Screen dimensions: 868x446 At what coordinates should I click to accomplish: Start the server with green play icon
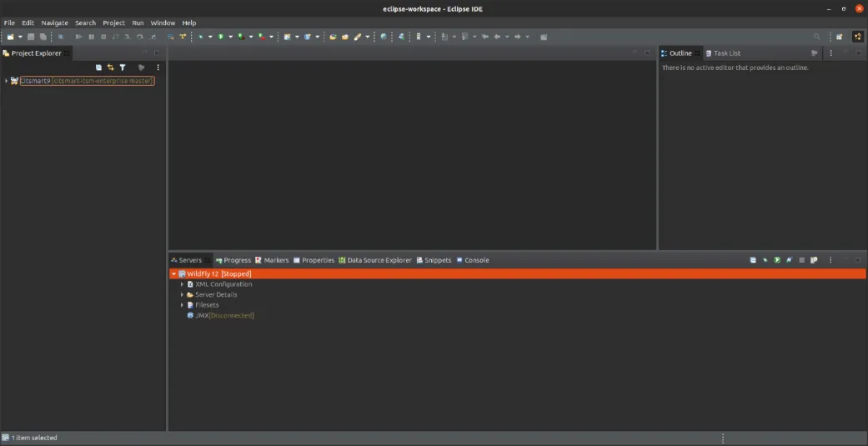[777, 260]
